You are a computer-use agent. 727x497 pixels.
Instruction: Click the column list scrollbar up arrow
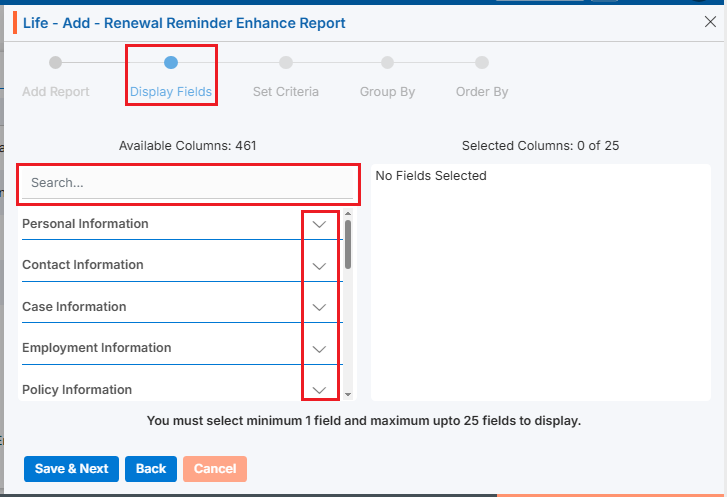[x=348, y=213]
